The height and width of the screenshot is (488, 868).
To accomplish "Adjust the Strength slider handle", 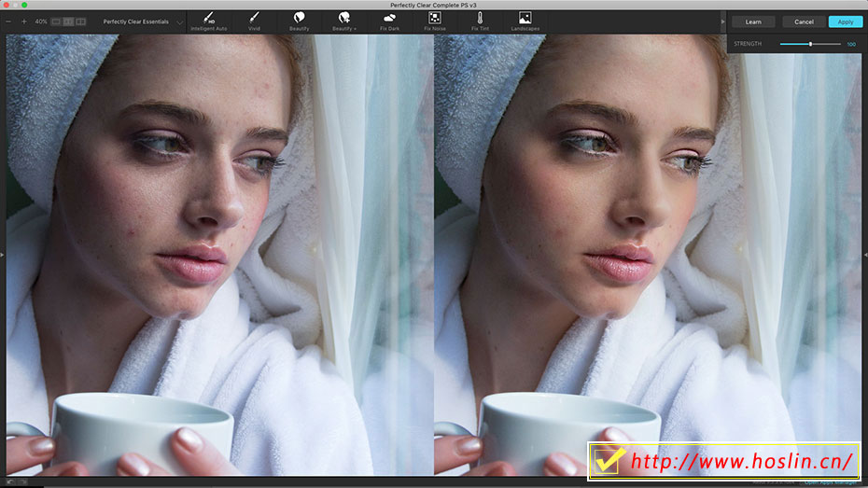I will [x=810, y=44].
